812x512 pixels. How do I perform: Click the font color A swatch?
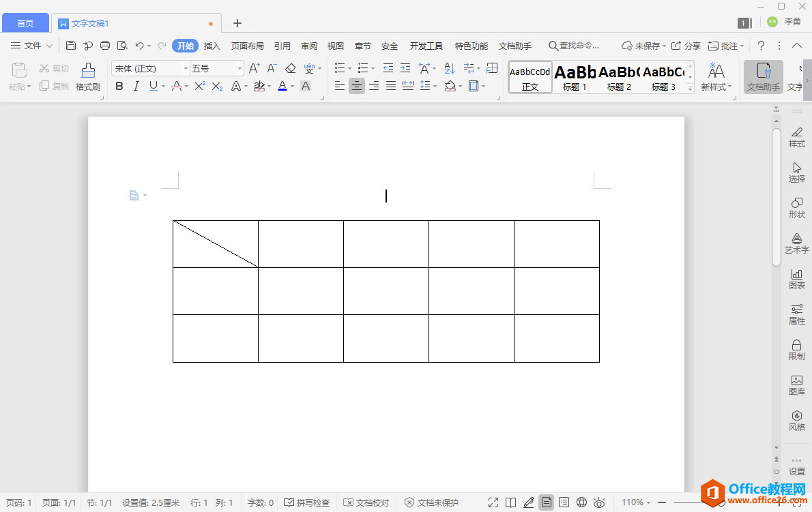tap(282, 86)
